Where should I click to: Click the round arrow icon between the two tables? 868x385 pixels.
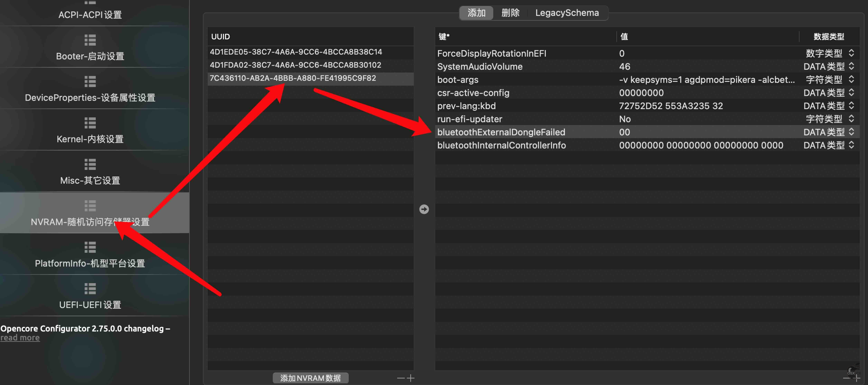tap(424, 209)
